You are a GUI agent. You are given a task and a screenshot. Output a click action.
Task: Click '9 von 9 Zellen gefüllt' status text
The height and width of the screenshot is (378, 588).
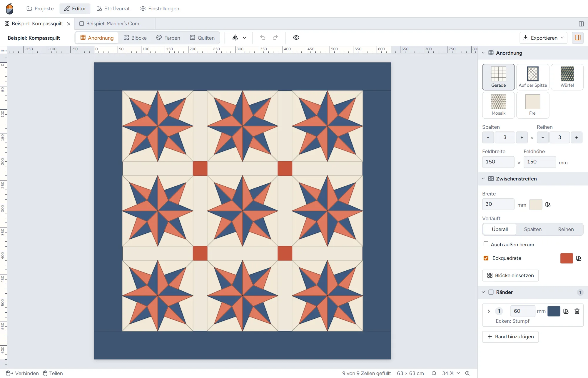click(x=367, y=373)
